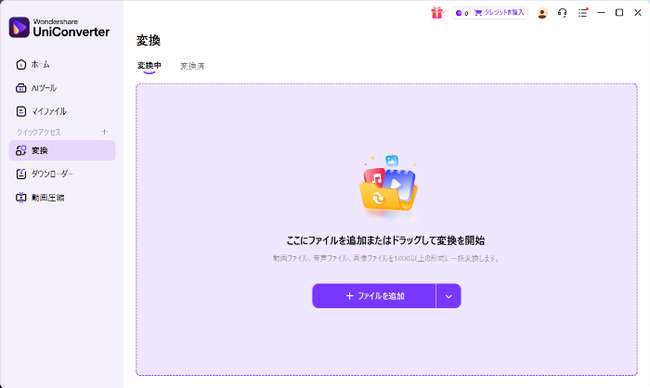Click the credit purchase cart button
This screenshot has width=650, height=388.
point(499,13)
